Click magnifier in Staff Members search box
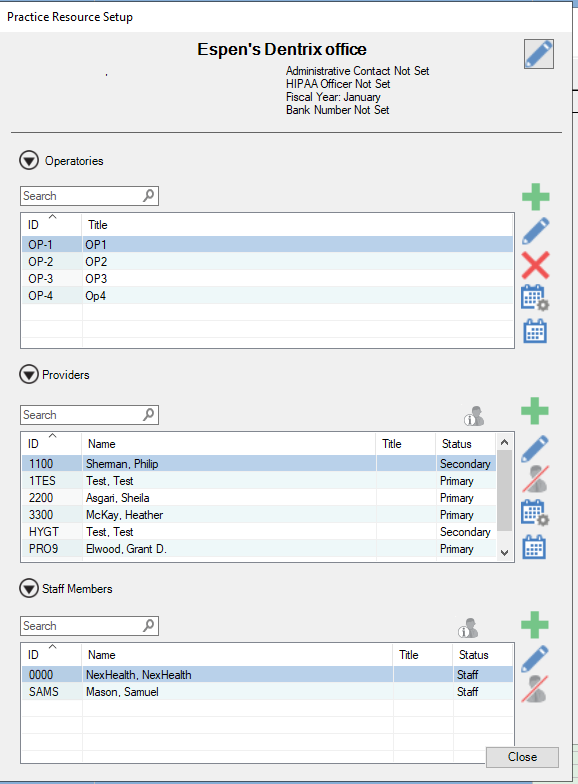578x784 pixels. pyautogui.click(x=148, y=626)
